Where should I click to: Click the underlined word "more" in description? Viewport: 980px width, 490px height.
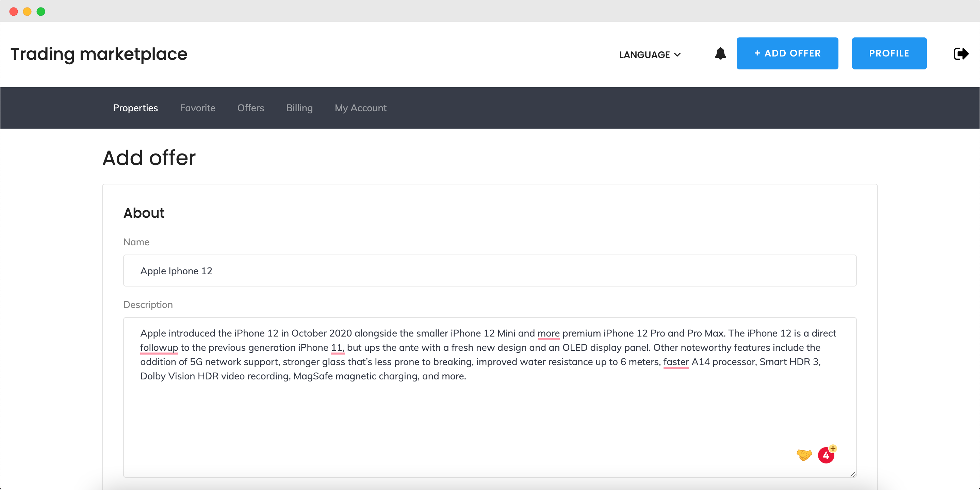(548, 333)
